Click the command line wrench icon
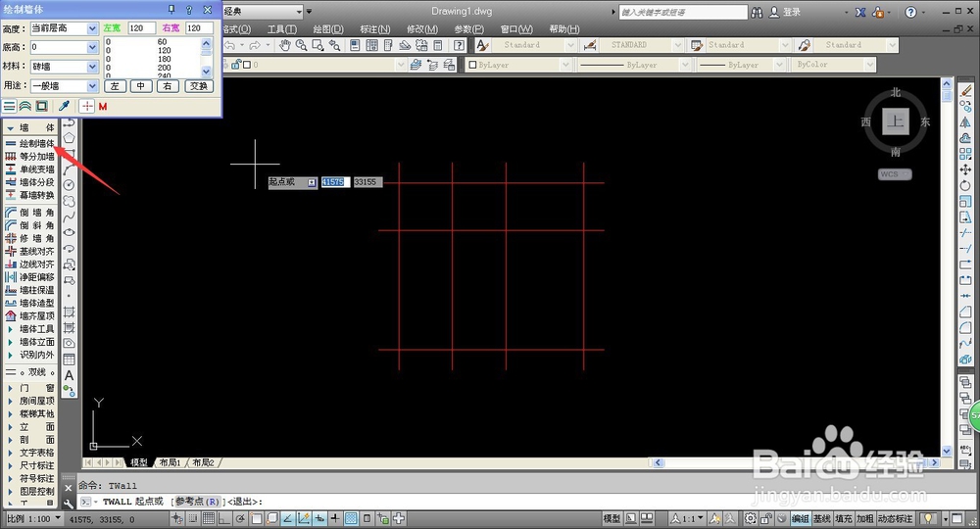Viewport: 980px width, 529px height. click(69, 503)
